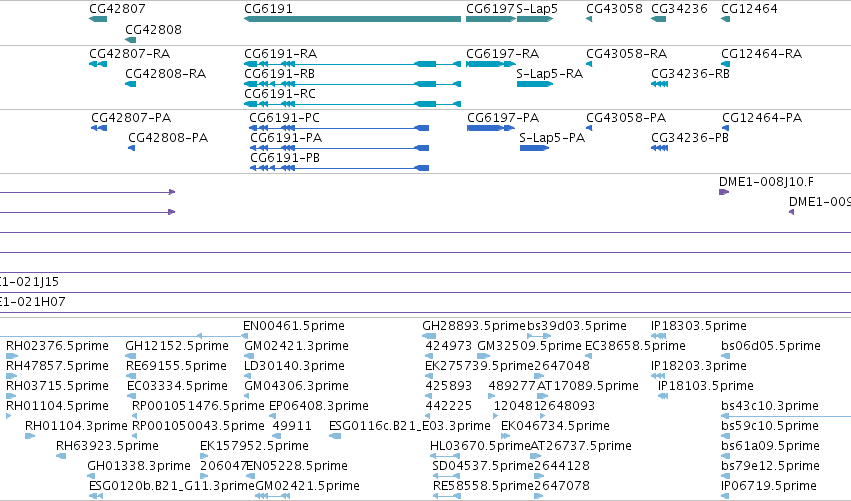Open the CG34236-PB protein feature
The image size is (851, 501).
(659, 148)
